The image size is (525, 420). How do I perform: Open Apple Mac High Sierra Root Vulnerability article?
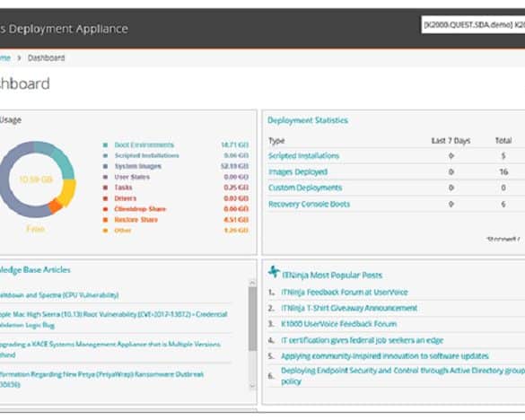click(x=114, y=319)
